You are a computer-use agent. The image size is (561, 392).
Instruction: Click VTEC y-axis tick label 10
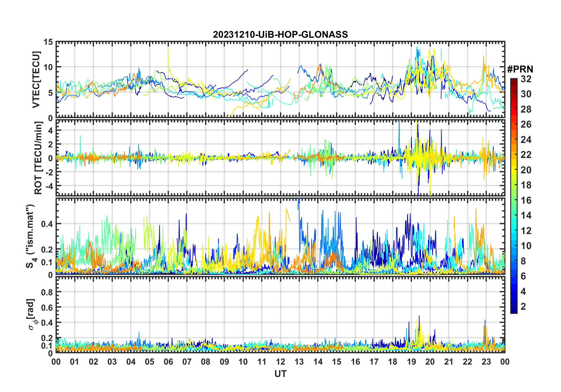(x=48, y=67)
